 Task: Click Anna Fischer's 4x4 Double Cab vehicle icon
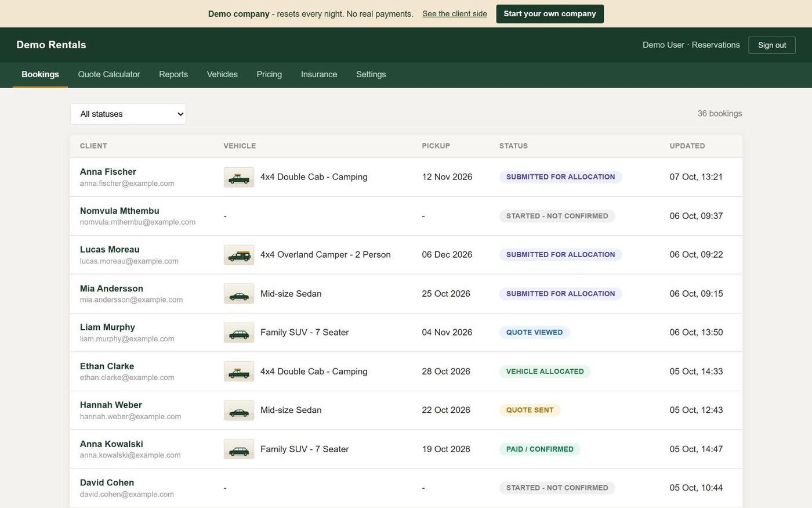pyautogui.click(x=239, y=177)
